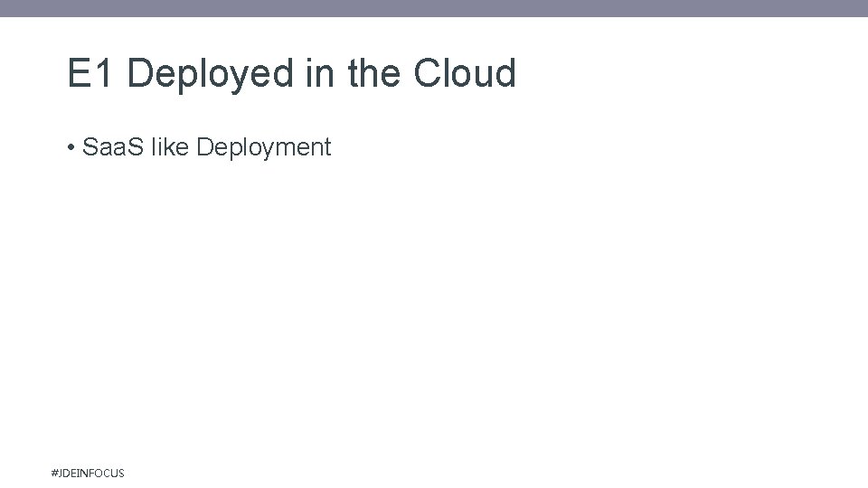
Task: Click the capital D of bullet word Deployment
Action: [205, 146]
